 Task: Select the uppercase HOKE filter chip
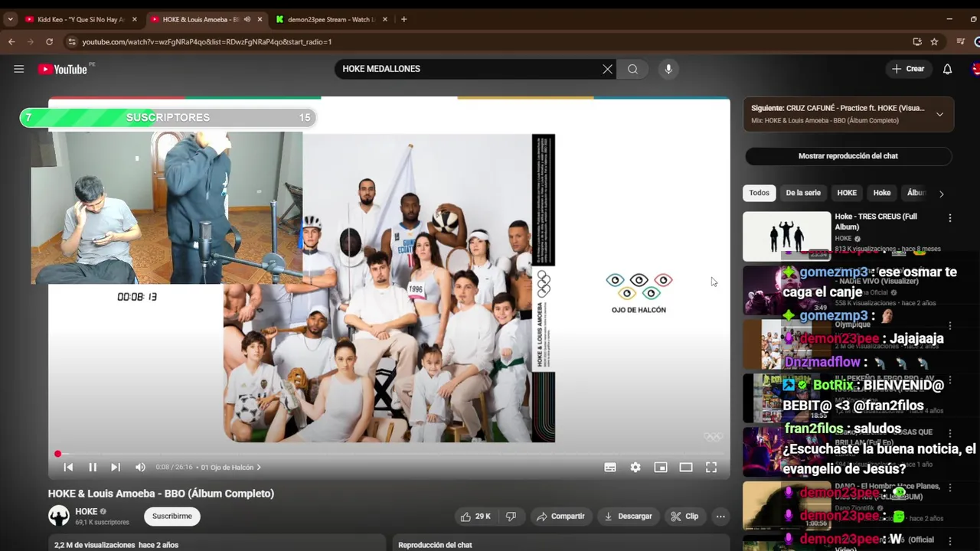click(847, 193)
